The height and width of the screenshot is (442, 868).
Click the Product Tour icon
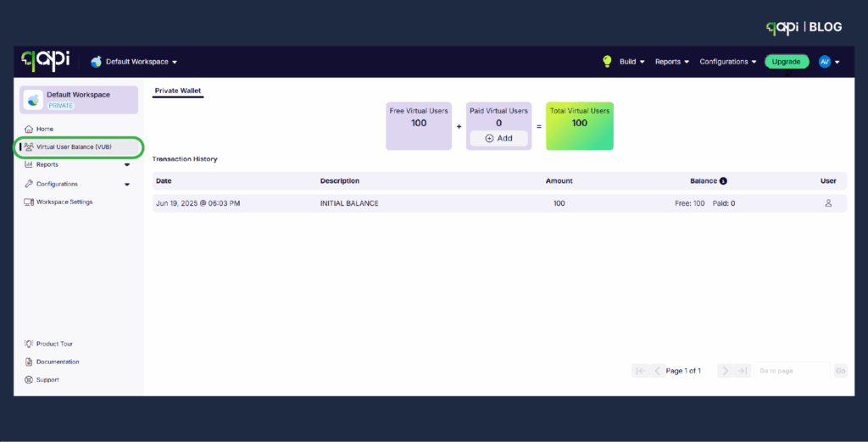pyautogui.click(x=30, y=344)
